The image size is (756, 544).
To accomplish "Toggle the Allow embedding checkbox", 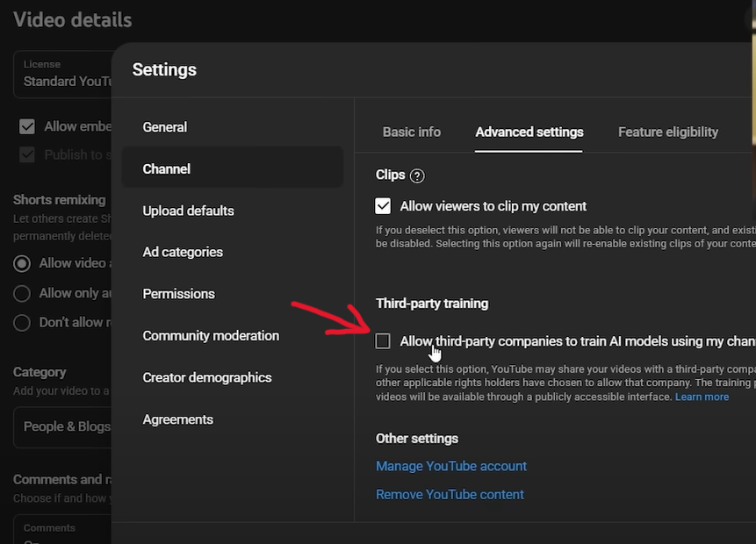I will coord(27,126).
